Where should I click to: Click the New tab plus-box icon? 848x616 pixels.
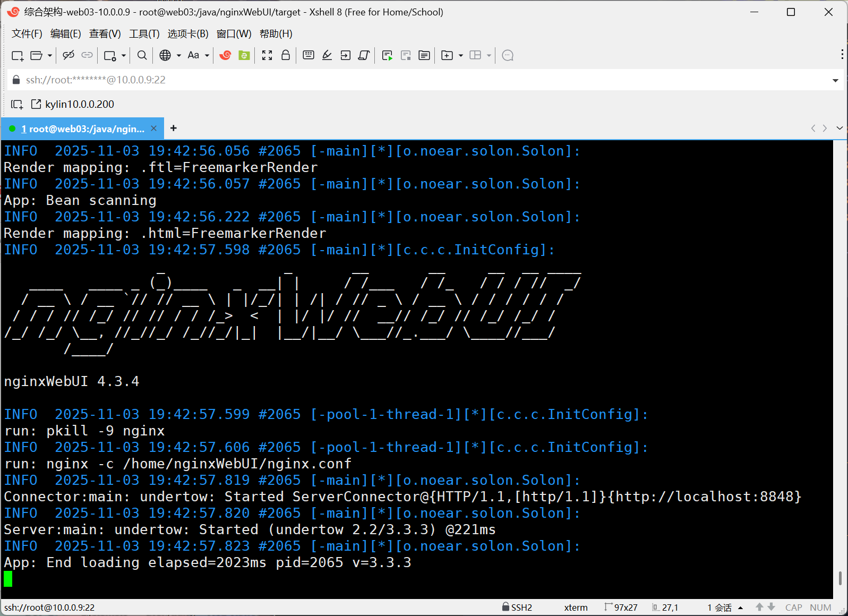(447, 55)
